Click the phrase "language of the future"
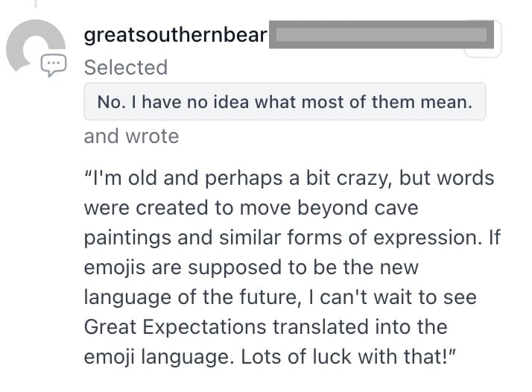The image size is (532, 392). [191, 297]
